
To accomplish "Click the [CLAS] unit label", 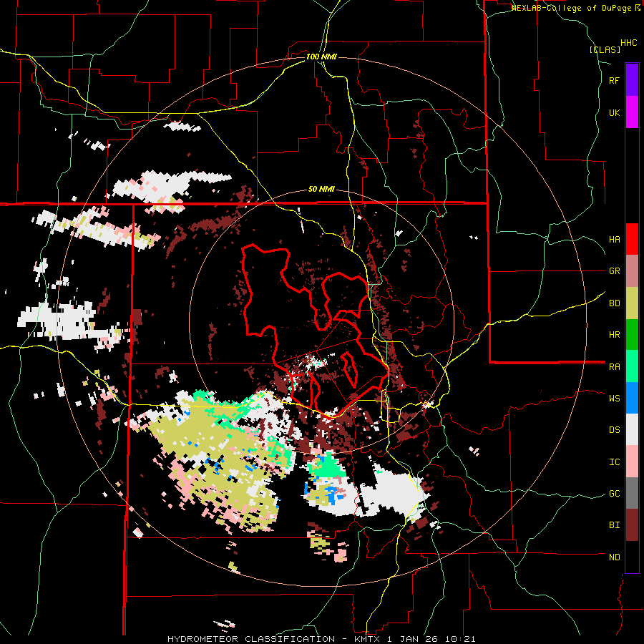I will (x=605, y=49).
